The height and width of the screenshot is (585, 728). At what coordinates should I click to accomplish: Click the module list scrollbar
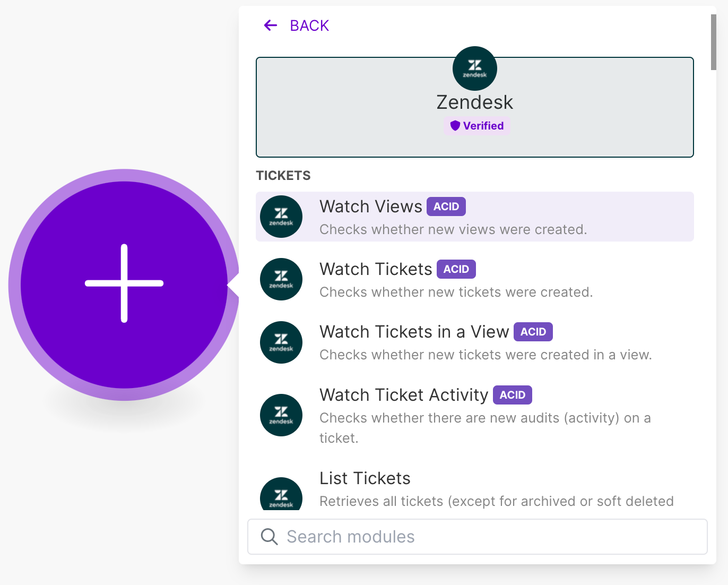coord(714,42)
